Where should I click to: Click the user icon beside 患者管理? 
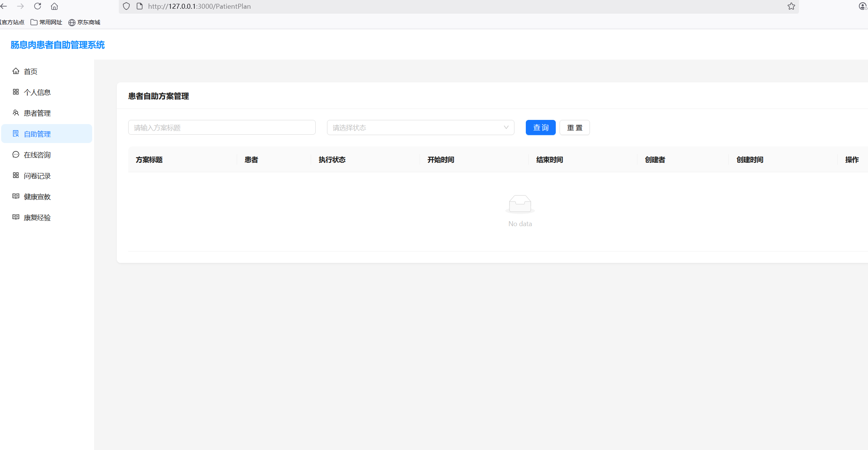pyautogui.click(x=16, y=113)
